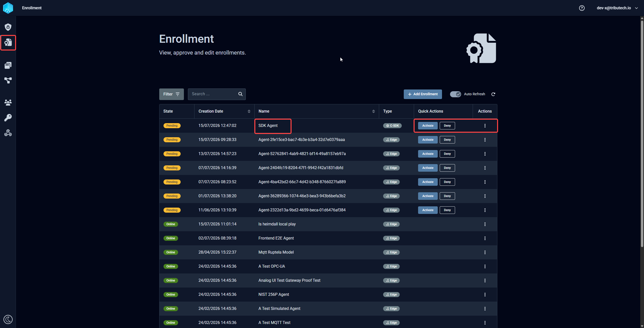Deny the Agent-52762841 enrollment
The width and height of the screenshot is (644, 328).
coord(447,154)
